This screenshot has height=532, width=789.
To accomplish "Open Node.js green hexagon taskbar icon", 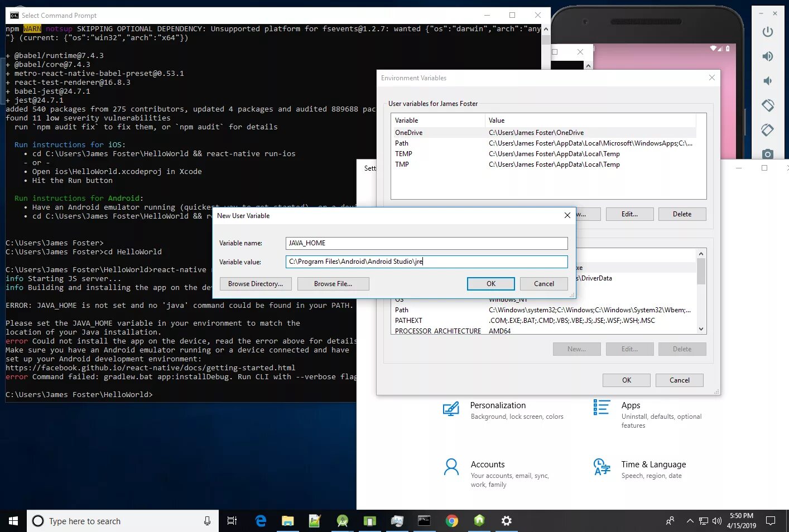I will point(479,521).
